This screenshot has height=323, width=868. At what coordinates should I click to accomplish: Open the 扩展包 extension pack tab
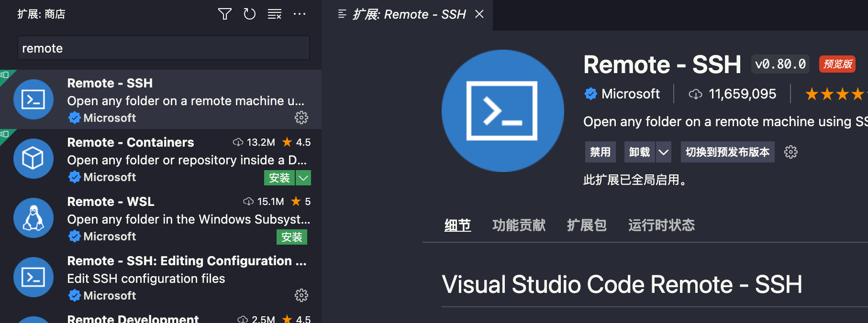pyautogui.click(x=587, y=225)
